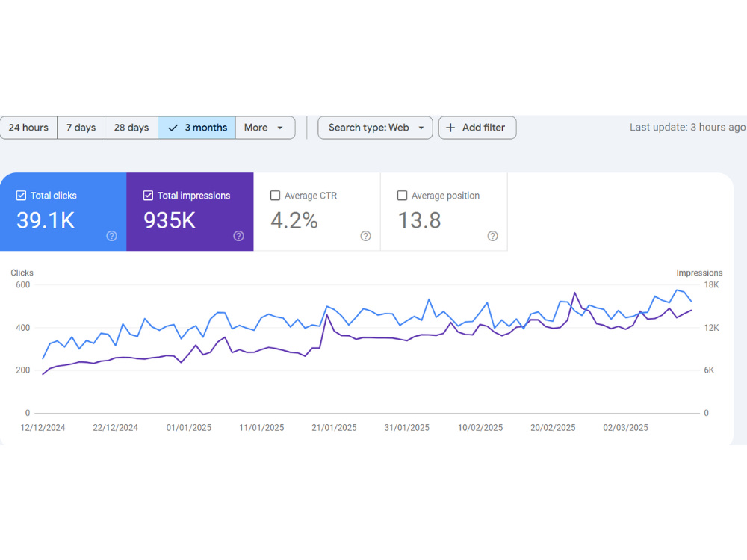Click the 935K total impressions value
The height and width of the screenshot is (560, 747).
click(170, 220)
